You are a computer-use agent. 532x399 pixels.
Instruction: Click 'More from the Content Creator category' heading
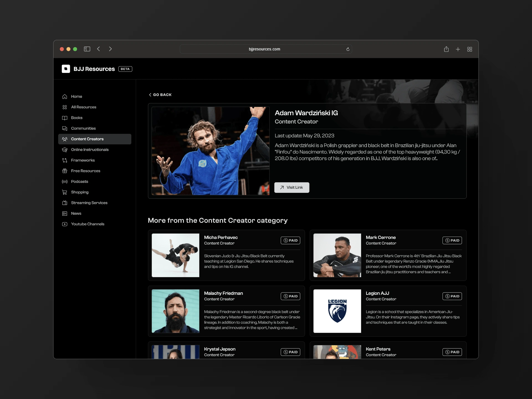pyautogui.click(x=218, y=221)
